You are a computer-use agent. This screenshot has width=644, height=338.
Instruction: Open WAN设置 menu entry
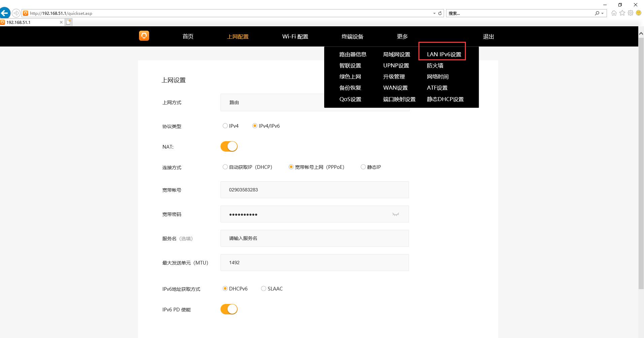tap(395, 88)
